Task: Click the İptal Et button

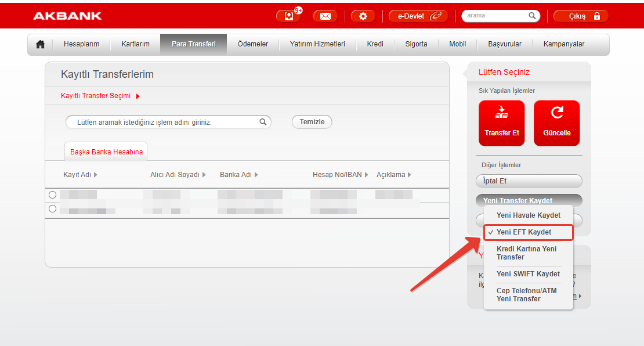Action: coord(529,181)
